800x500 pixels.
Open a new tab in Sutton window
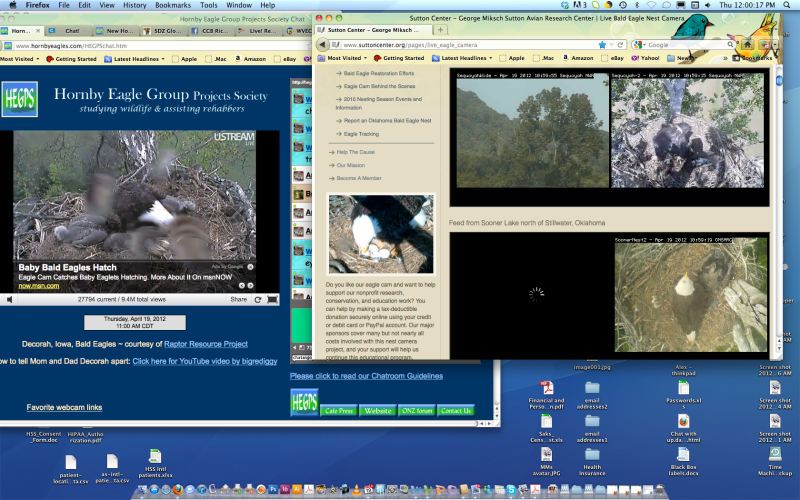[440, 30]
